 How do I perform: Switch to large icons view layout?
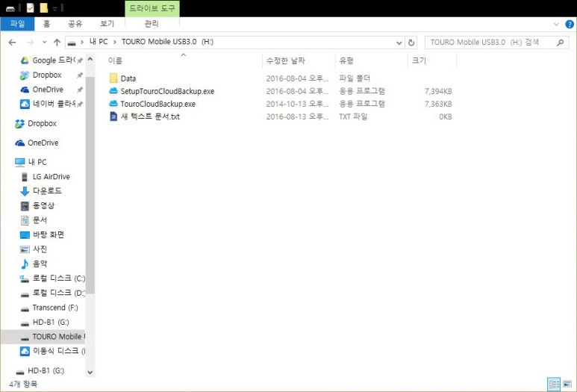click(x=567, y=385)
